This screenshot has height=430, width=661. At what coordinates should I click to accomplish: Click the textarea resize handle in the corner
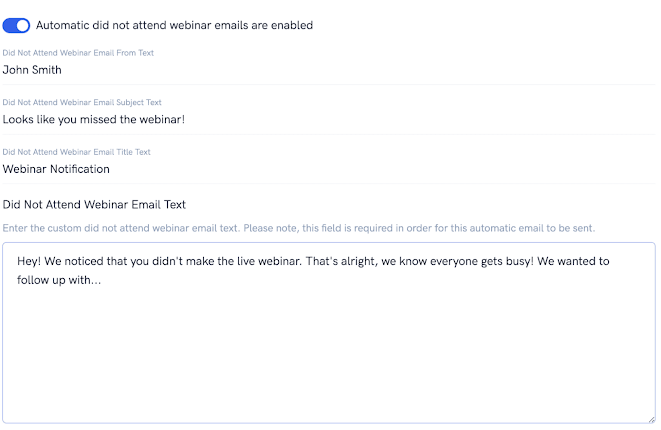click(651, 419)
